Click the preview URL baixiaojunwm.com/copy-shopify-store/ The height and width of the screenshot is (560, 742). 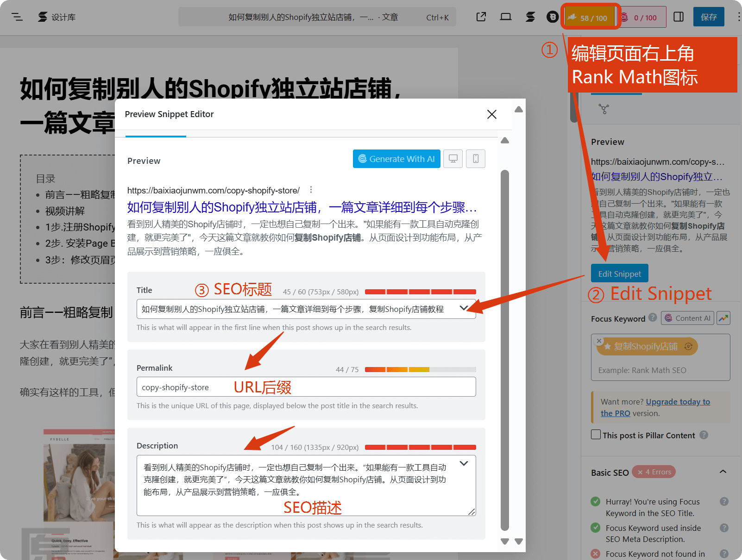tap(214, 190)
